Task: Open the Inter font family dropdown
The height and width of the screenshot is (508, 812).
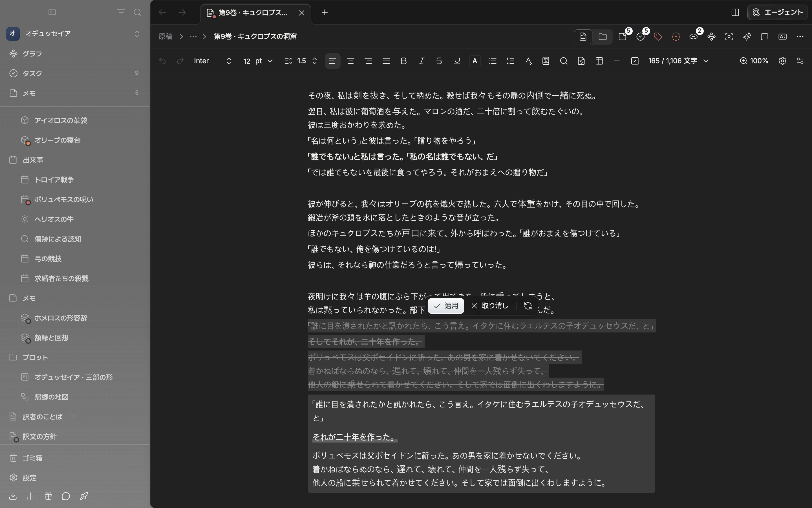Action: (x=213, y=61)
